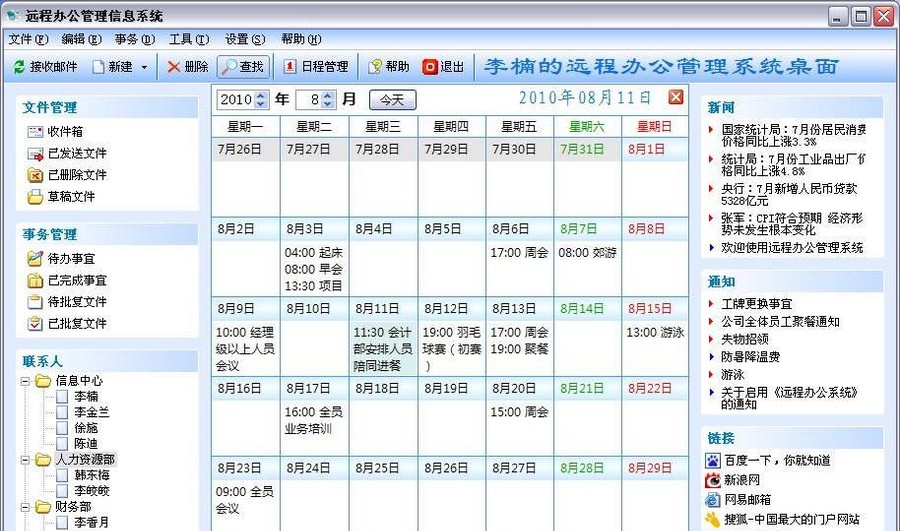Open the 文件 menu
Screen dimensions: 900x531
point(28,39)
